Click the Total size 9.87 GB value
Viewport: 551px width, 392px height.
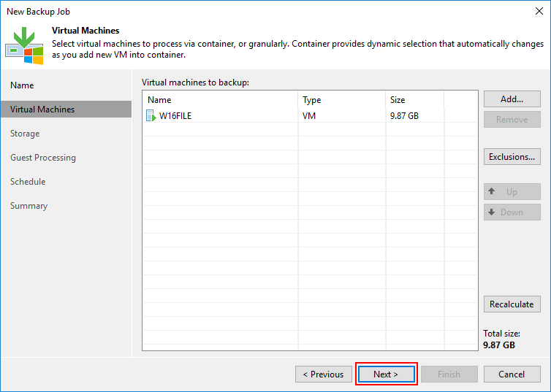[x=499, y=345]
